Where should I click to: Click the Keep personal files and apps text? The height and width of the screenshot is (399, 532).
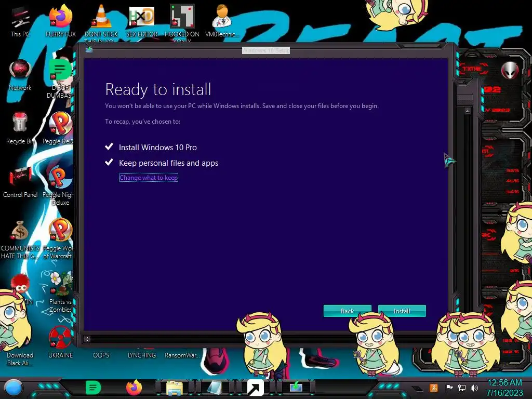pos(169,163)
